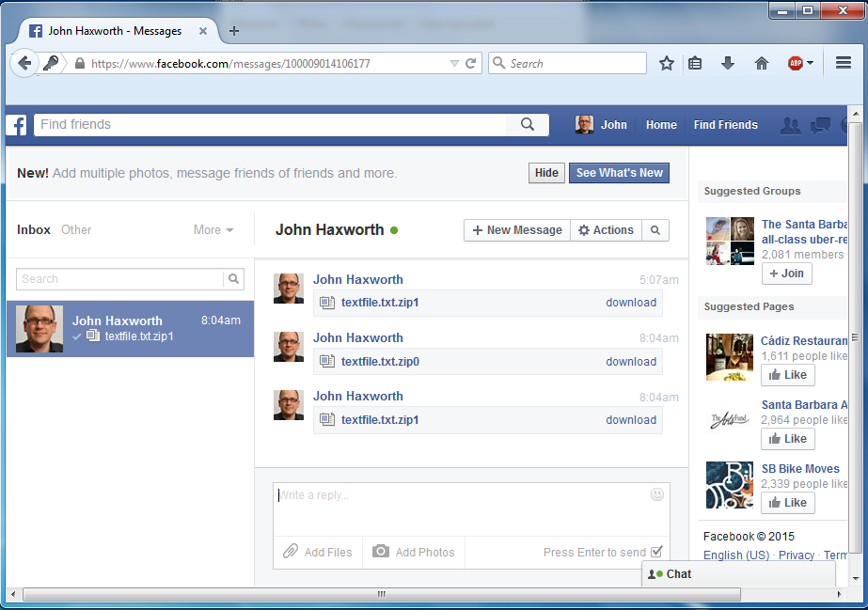Click the Find friends search field
The width and height of the screenshot is (868, 610).
click(270, 124)
